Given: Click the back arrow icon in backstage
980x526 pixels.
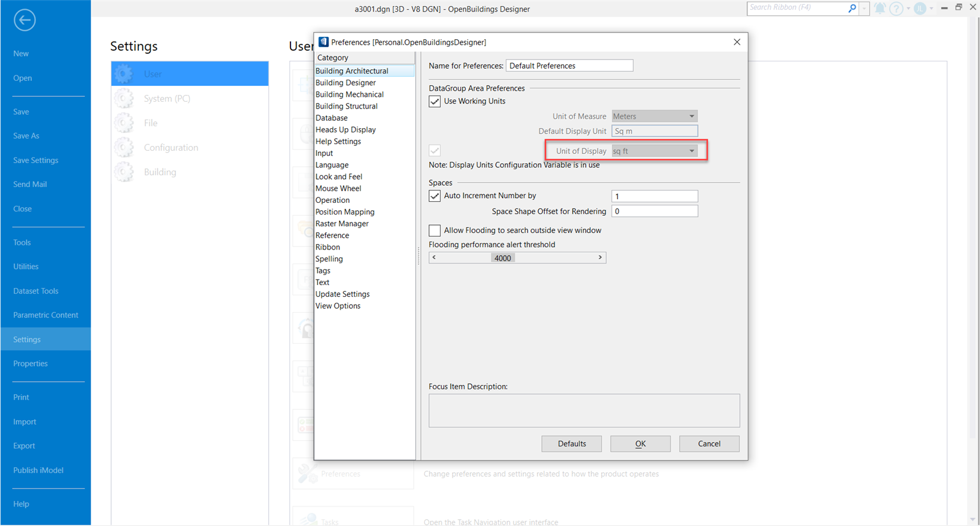Looking at the screenshot, I should (x=25, y=20).
